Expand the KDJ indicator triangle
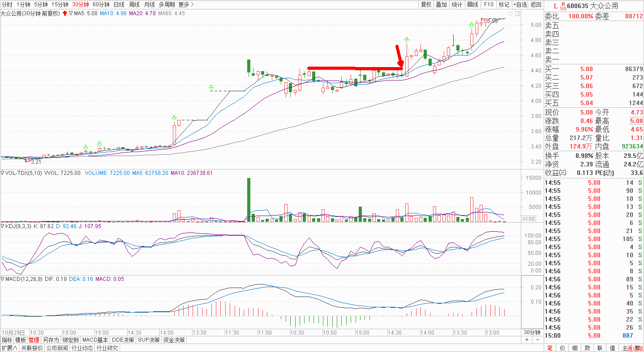The width and height of the screenshot is (644, 352). pyautogui.click(x=2, y=226)
